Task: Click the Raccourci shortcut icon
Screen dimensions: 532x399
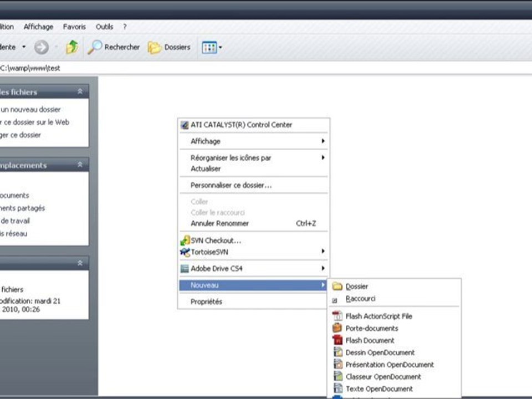Action: point(335,300)
